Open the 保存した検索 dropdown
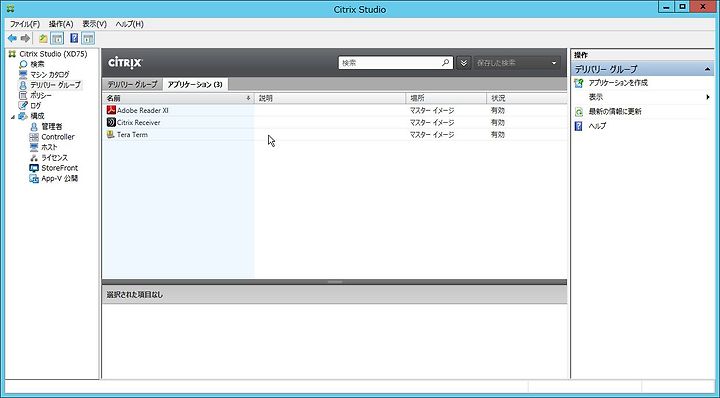This screenshot has width=720, height=398. pyautogui.click(x=517, y=63)
